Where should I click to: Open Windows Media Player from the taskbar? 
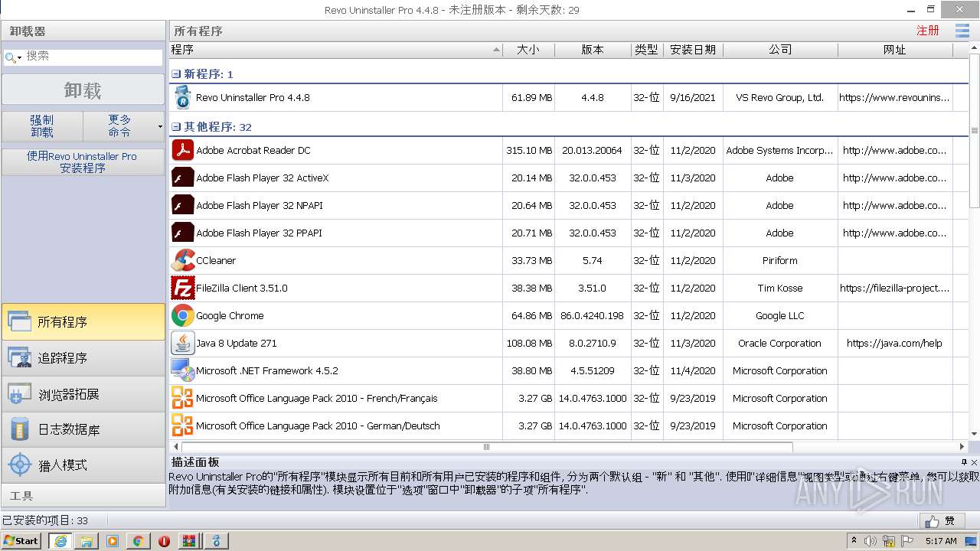tap(113, 541)
